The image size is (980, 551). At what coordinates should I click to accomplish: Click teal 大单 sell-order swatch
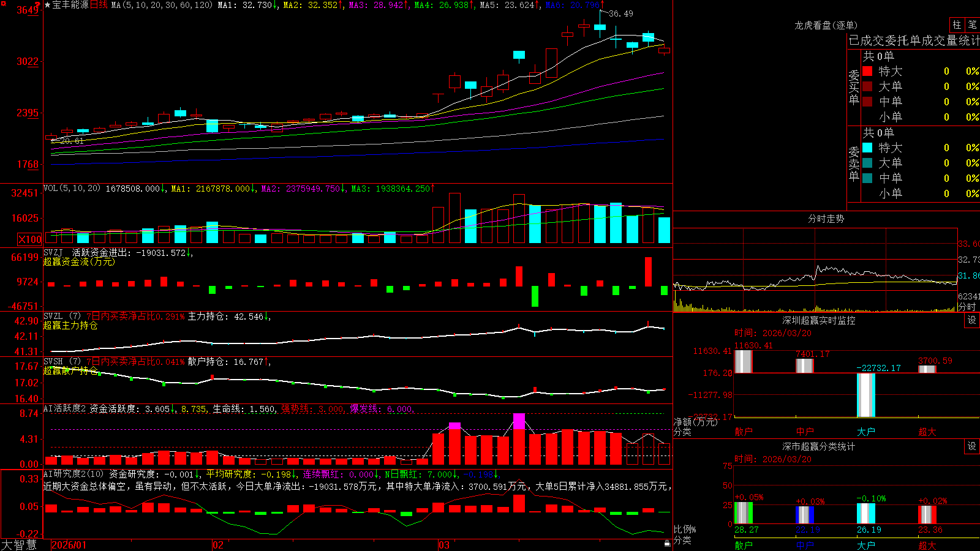[x=867, y=163]
